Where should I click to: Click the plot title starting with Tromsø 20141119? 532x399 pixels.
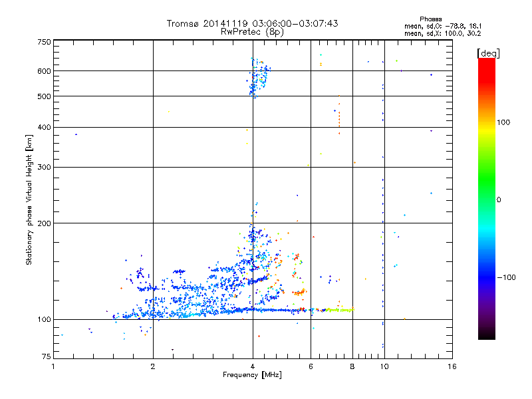click(x=252, y=23)
